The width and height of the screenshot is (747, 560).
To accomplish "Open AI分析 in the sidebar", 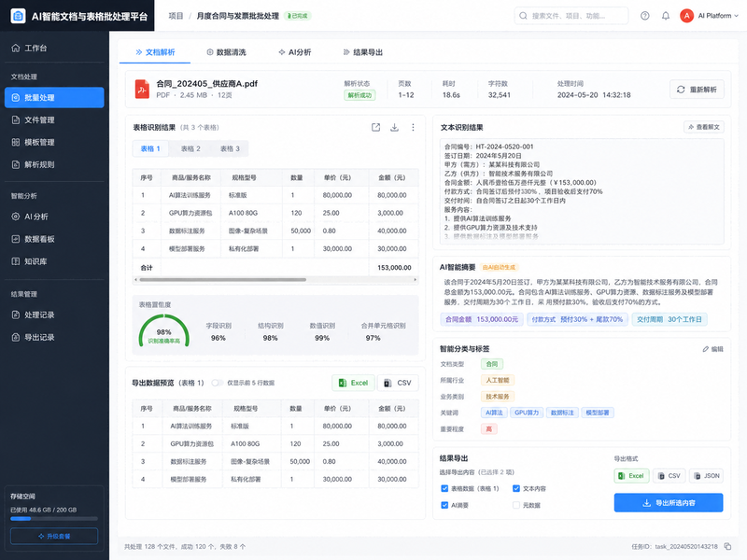I will coord(54,217).
